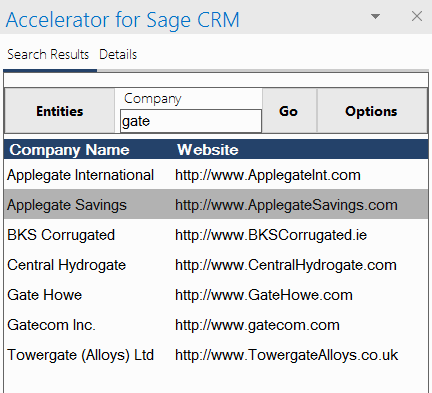Switch to the Details tab
The height and width of the screenshot is (393, 432).
118,54
